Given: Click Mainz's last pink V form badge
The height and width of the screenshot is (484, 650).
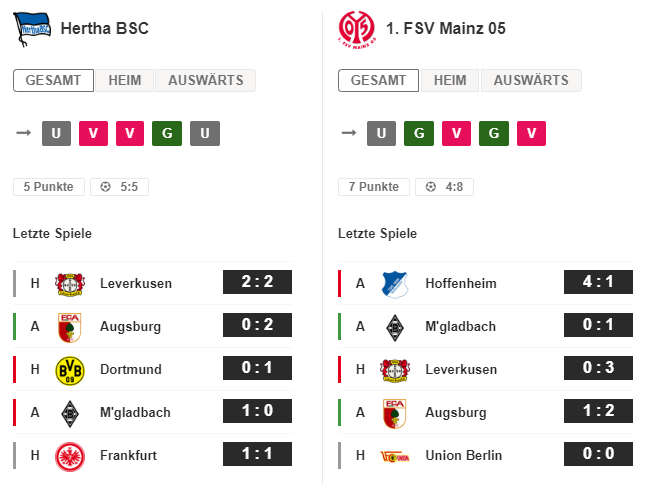Looking at the screenshot, I should point(531,133).
